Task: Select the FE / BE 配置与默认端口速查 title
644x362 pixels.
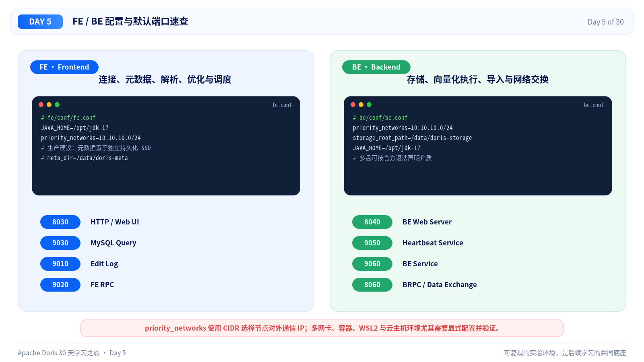Action: point(130,21)
